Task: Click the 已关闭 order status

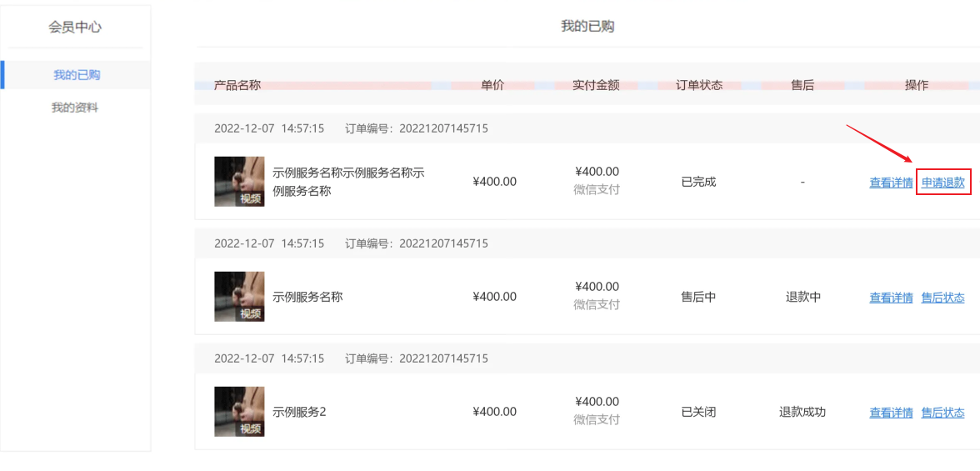Action: [698, 412]
